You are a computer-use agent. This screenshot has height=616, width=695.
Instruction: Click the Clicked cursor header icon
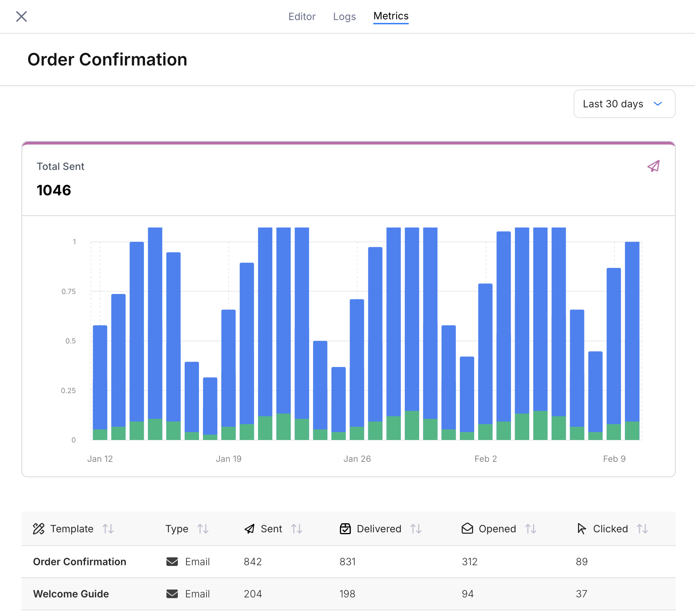(x=582, y=529)
